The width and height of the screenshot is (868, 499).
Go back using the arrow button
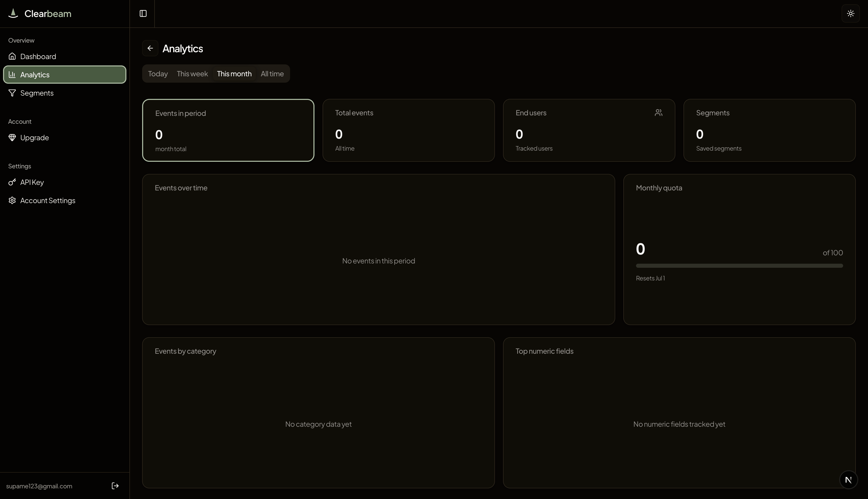click(x=150, y=48)
